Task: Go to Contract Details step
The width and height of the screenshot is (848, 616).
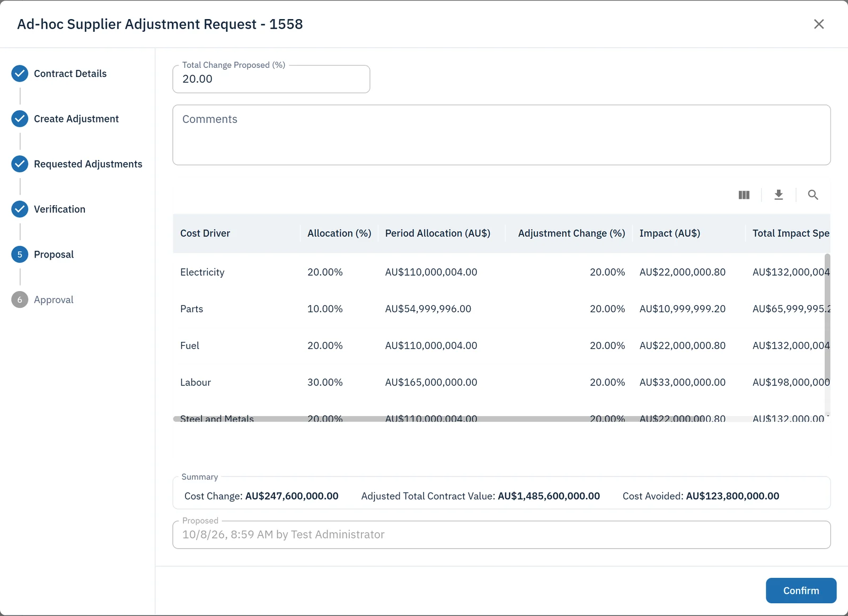Action: coord(70,74)
